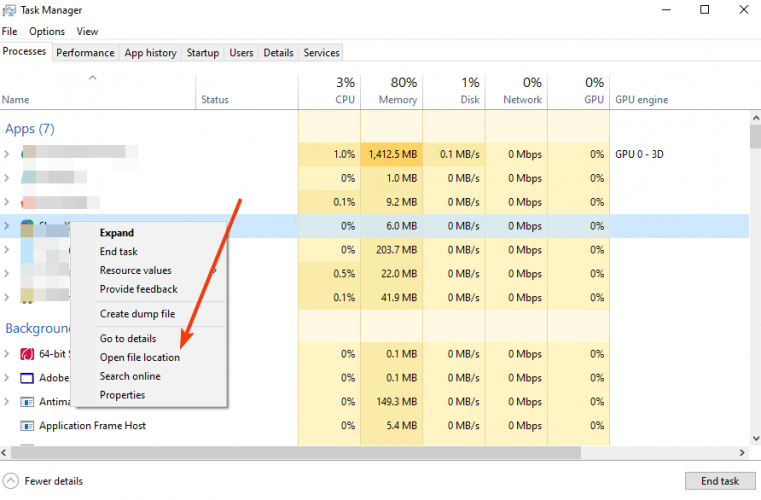Click the Application Frame Host icon
The height and width of the screenshot is (500, 761).
tap(27, 426)
